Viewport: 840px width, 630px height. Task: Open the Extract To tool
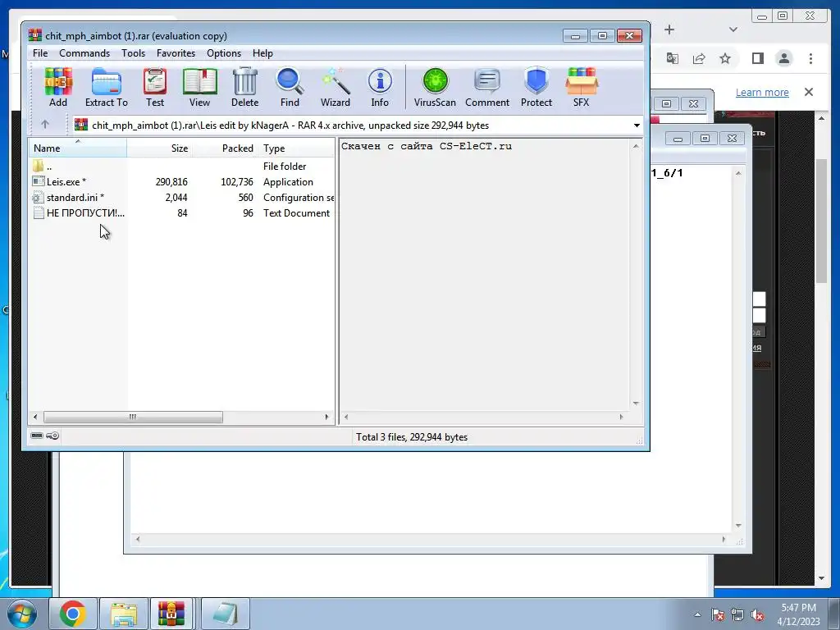coord(106,87)
